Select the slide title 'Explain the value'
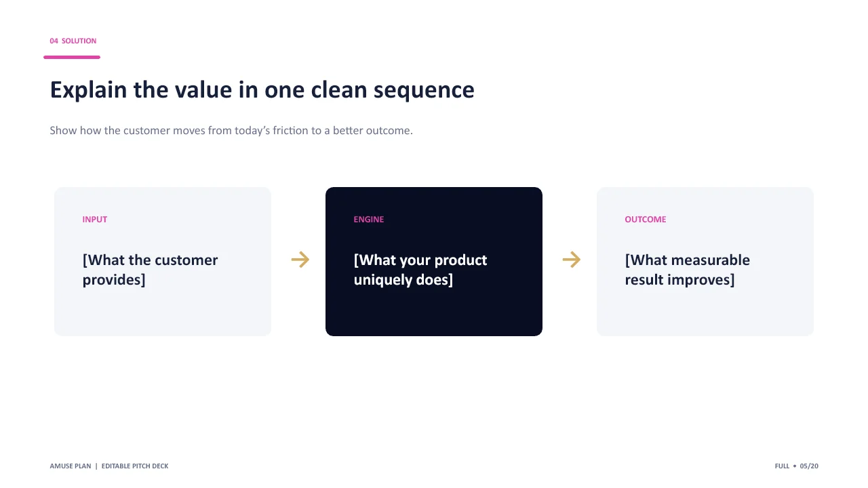Image resolution: width=868 pixels, height=488 pixels. tap(262, 90)
